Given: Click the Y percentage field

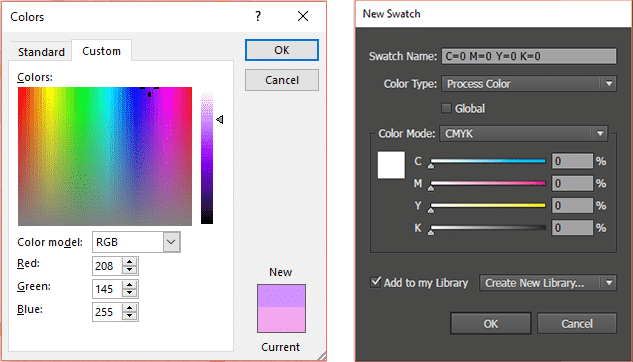Looking at the screenshot, I should tap(572, 205).
